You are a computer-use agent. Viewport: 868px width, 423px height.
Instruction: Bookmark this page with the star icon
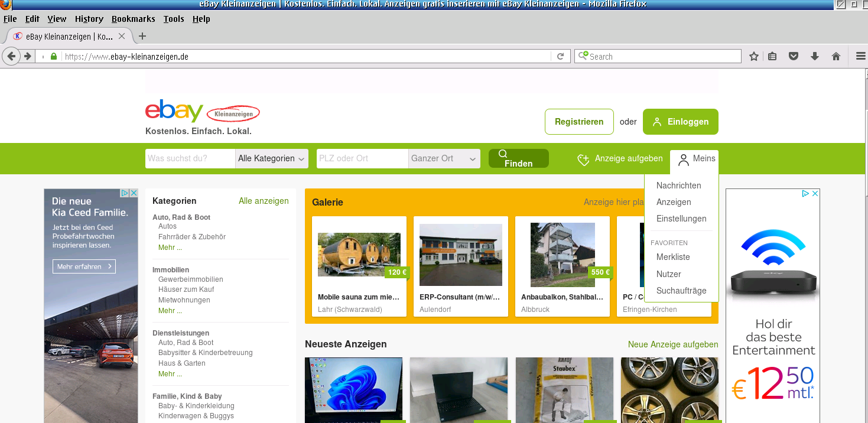coord(754,57)
